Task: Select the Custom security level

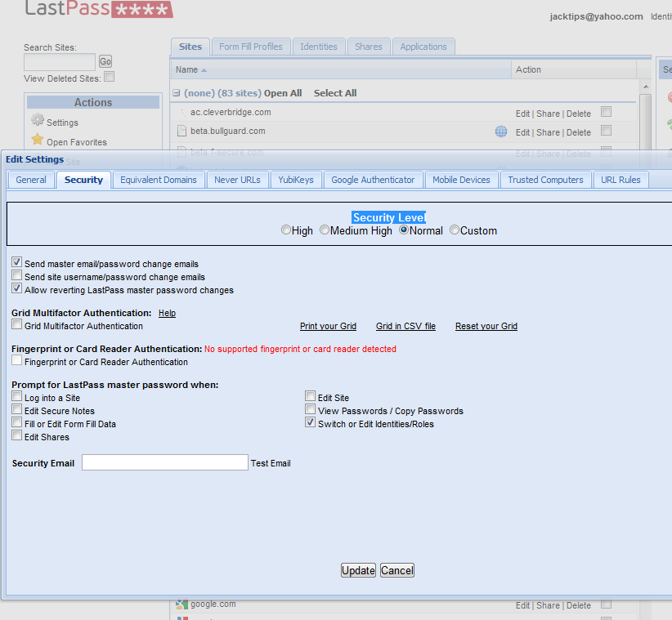Action: coord(455,230)
